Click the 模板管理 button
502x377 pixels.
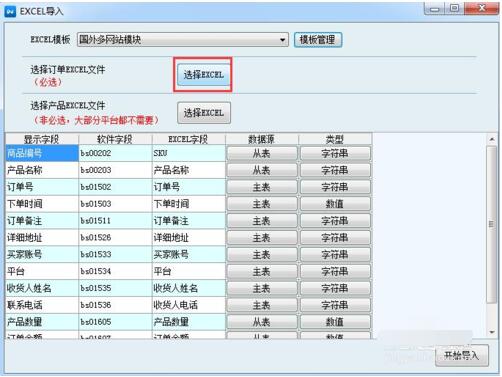tap(318, 40)
